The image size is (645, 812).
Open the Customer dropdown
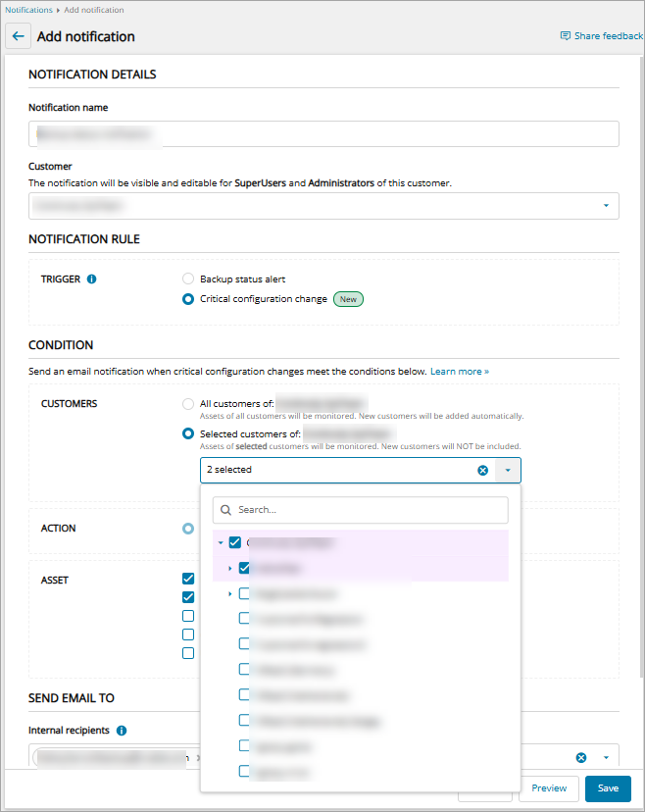coord(605,206)
